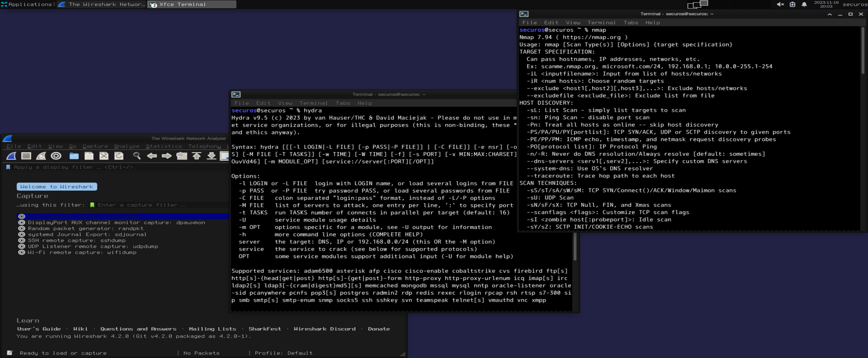Viewport: 868px width, 358px height.
Task: Open Wireshark Discord link
Action: [x=325, y=329]
